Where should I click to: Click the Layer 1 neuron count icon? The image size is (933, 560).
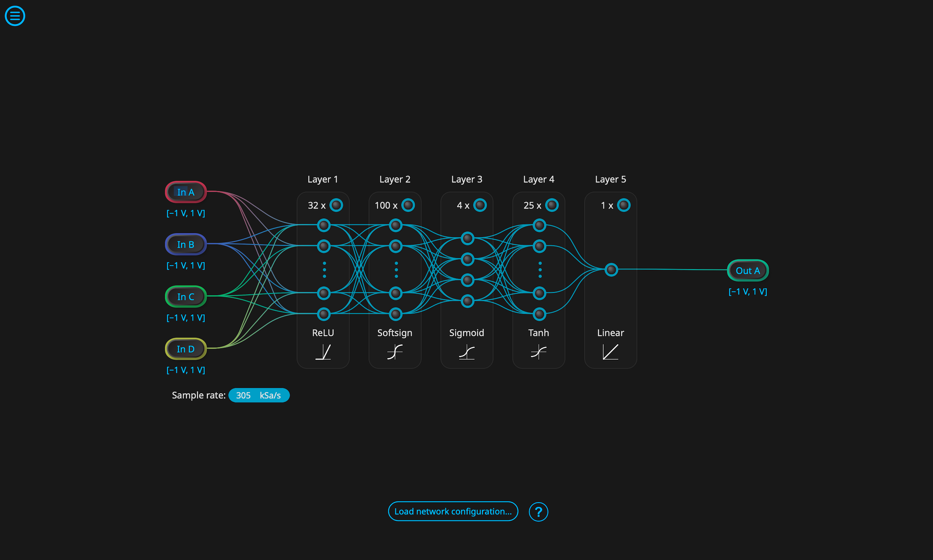[336, 205]
